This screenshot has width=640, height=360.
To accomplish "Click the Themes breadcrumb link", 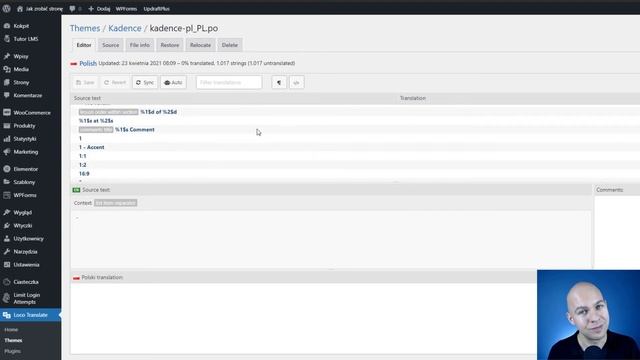I will pos(85,28).
